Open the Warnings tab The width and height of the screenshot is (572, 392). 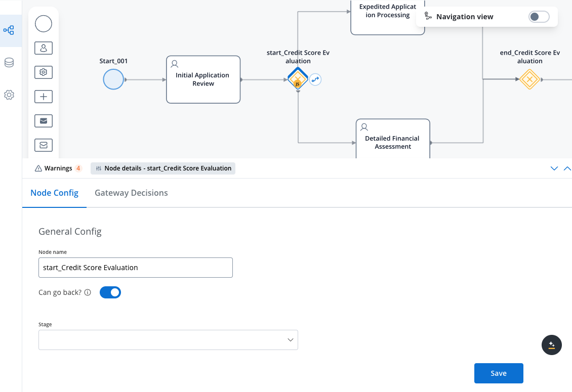tap(58, 168)
